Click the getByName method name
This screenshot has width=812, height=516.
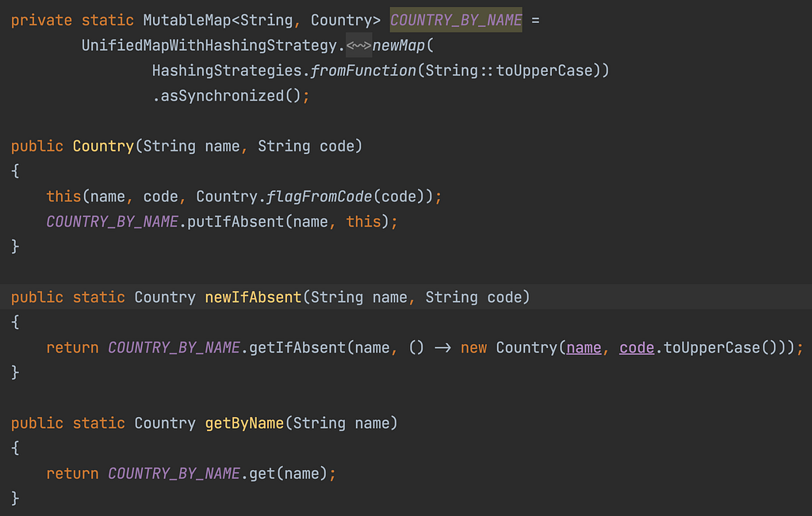244,423
